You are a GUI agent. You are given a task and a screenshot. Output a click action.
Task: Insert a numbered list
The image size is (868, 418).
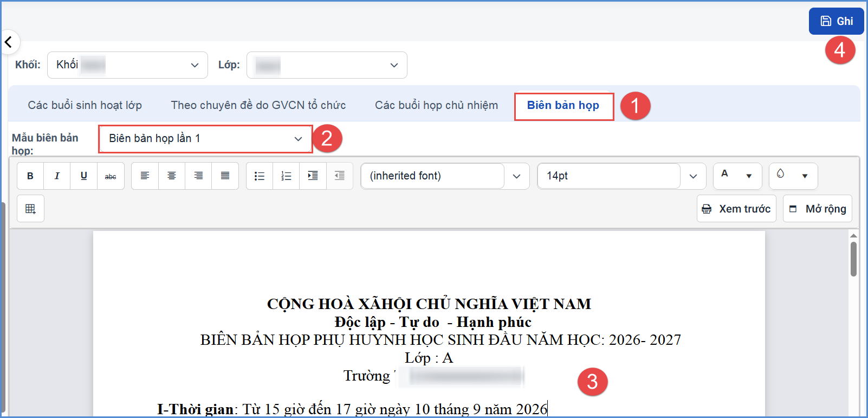[286, 176]
